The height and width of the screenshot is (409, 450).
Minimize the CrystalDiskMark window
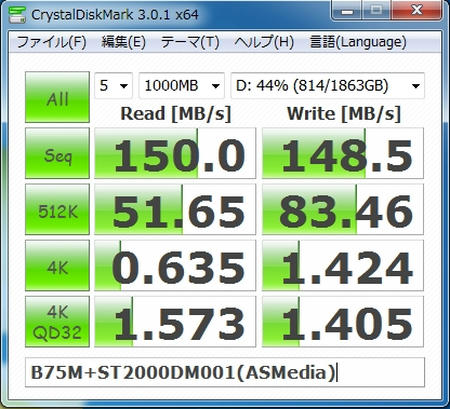pos(347,11)
